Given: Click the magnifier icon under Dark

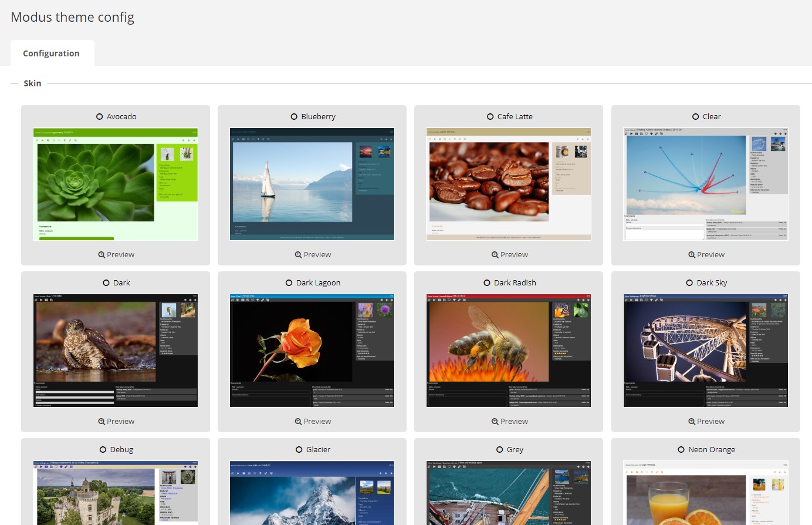Looking at the screenshot, I should pyautogui.click(x=101, y=422).
